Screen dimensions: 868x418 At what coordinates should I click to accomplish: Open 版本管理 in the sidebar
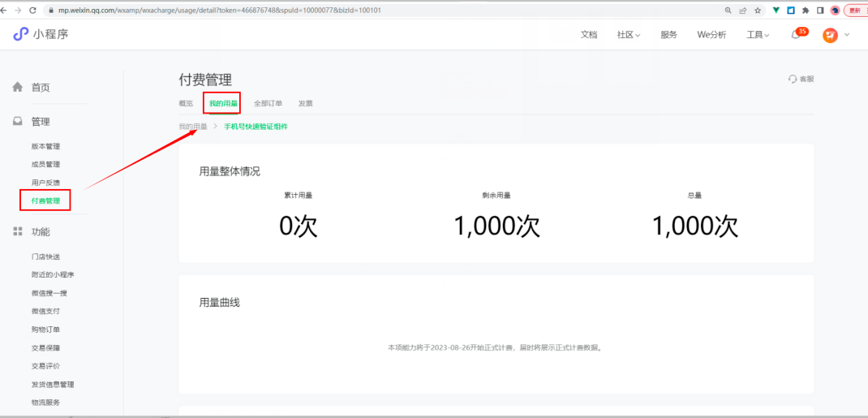point(45,146)
